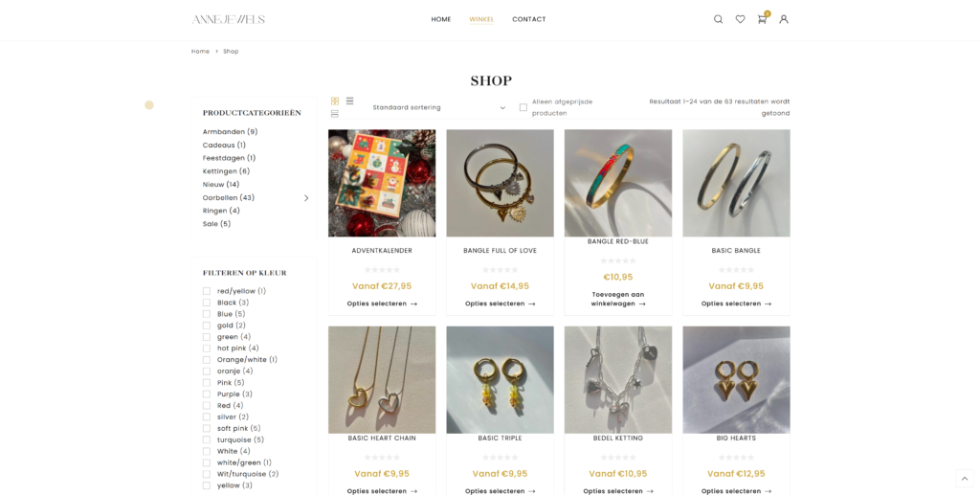This screenshot has height=495, width=980.
Task: Open the Big Hearts earrings thumbnail
Action: 736,379
